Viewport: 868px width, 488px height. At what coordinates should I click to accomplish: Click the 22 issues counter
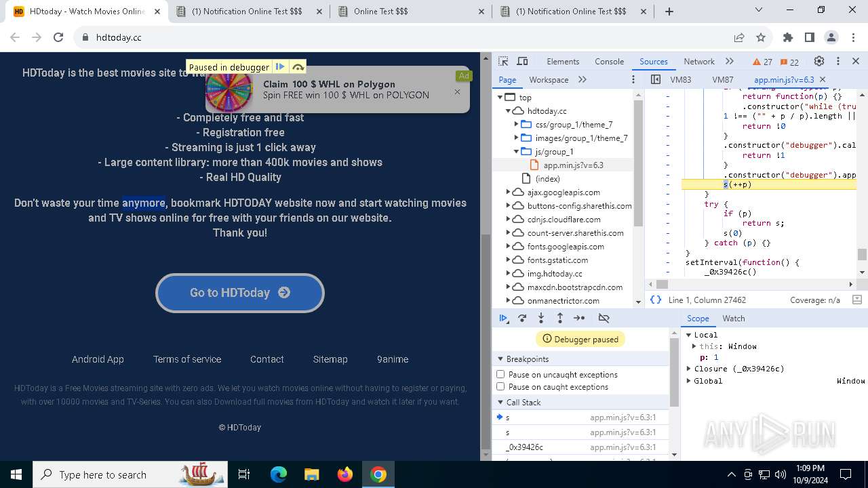coord(789,62)
